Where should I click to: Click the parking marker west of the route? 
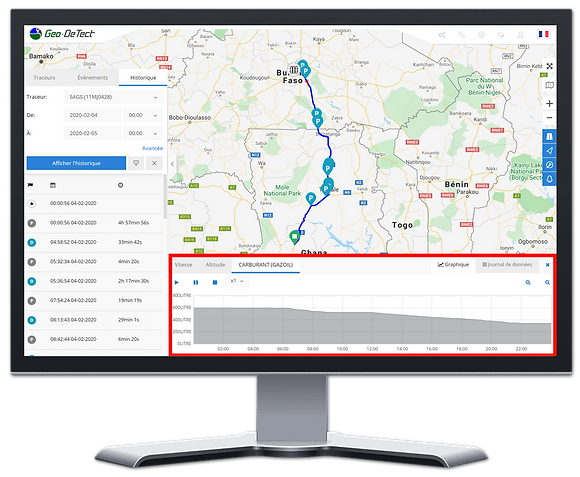(311, 199)
